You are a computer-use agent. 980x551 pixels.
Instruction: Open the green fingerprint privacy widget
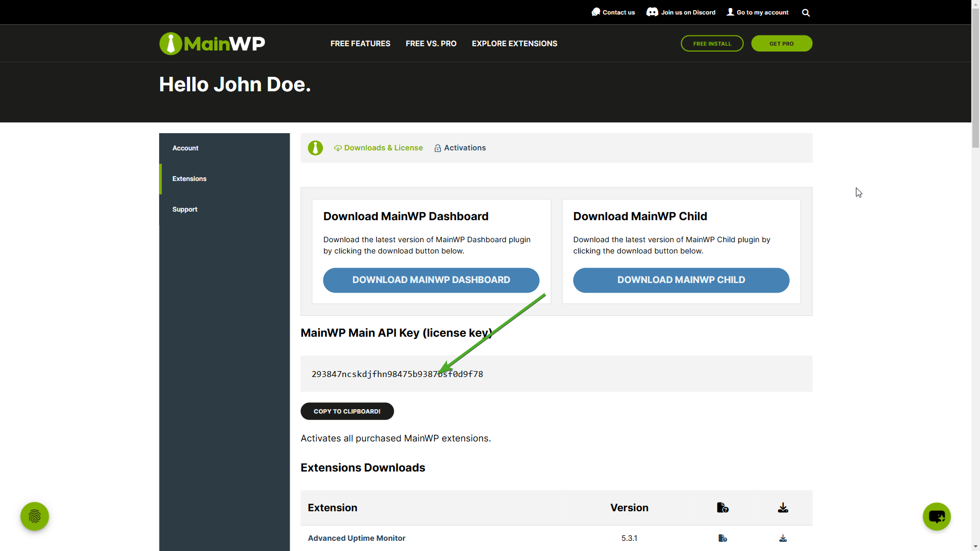click(34, 516)
